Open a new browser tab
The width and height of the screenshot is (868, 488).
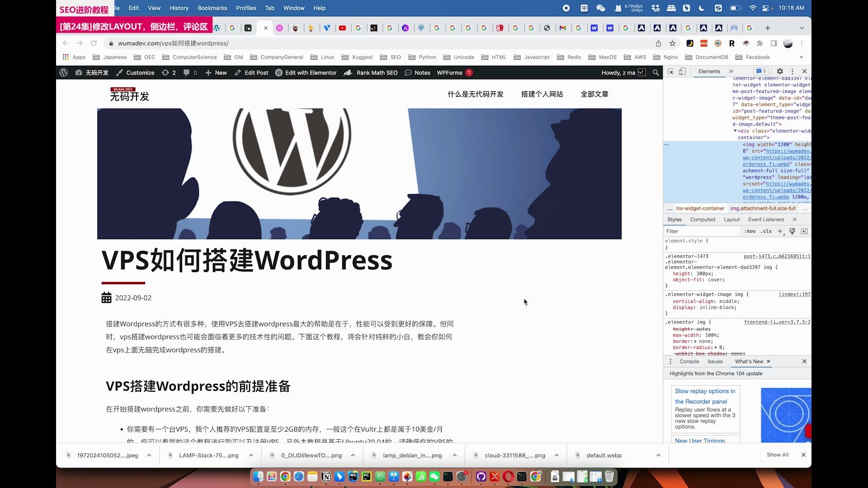(768, 28)
